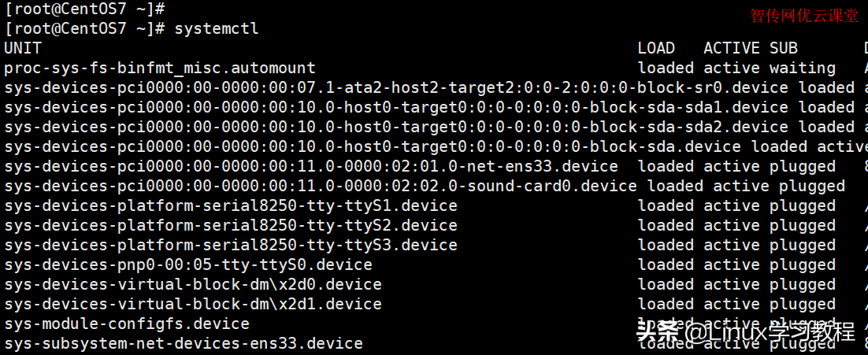
Task: Click the pnp0-00:05-tty-ttyS0.device entry
Action: click(x=188, y=265)
